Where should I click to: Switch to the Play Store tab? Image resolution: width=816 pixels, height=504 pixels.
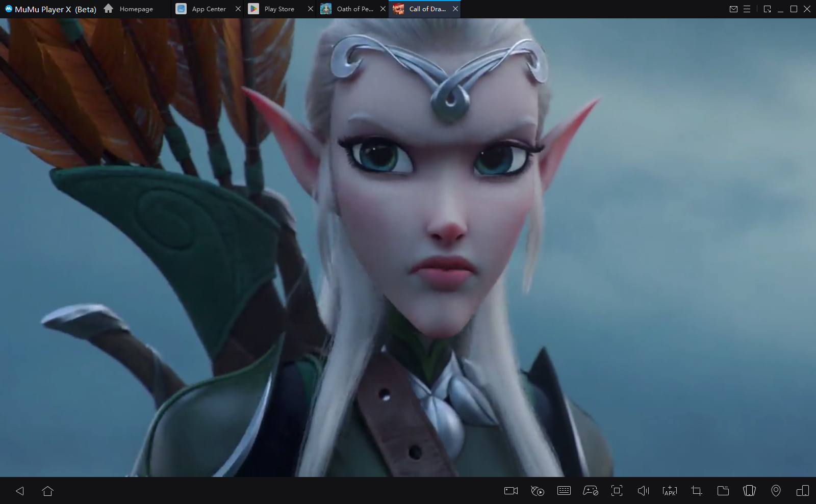[279, 9]
